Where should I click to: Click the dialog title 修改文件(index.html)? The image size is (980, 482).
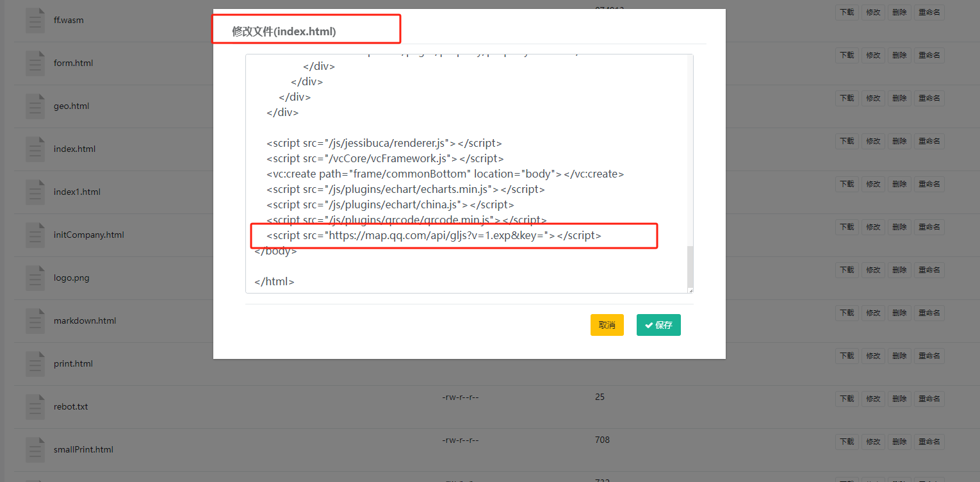pyautogui.click(x=284, y=31)
